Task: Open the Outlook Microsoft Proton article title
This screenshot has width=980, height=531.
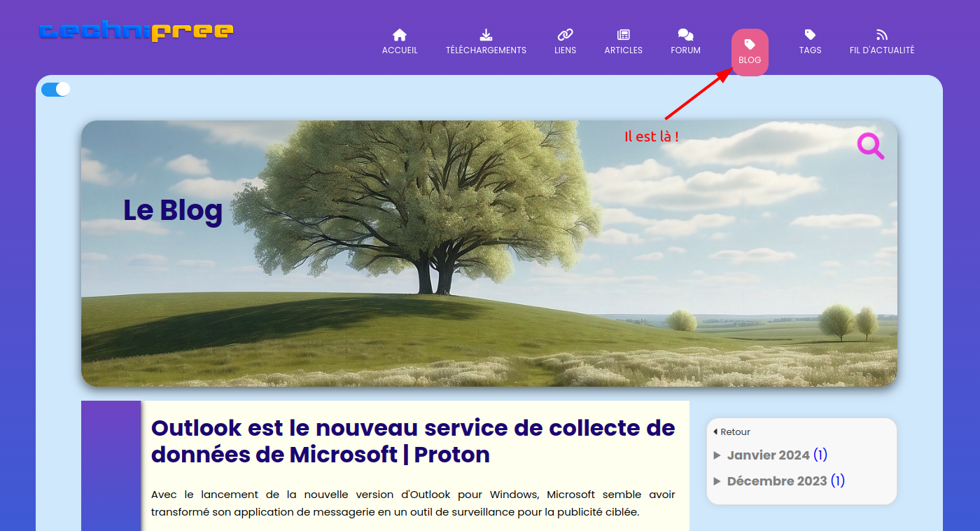Action: point(413,441)
